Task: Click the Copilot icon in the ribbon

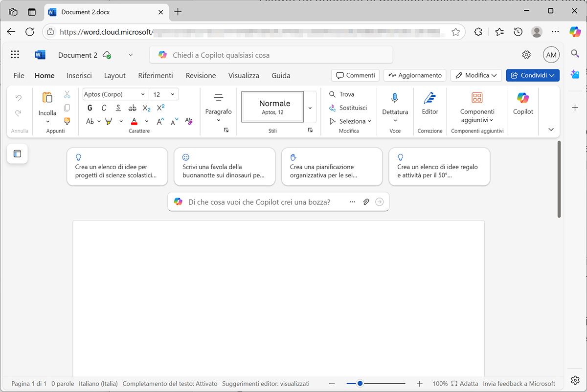Action: point(523,103)
